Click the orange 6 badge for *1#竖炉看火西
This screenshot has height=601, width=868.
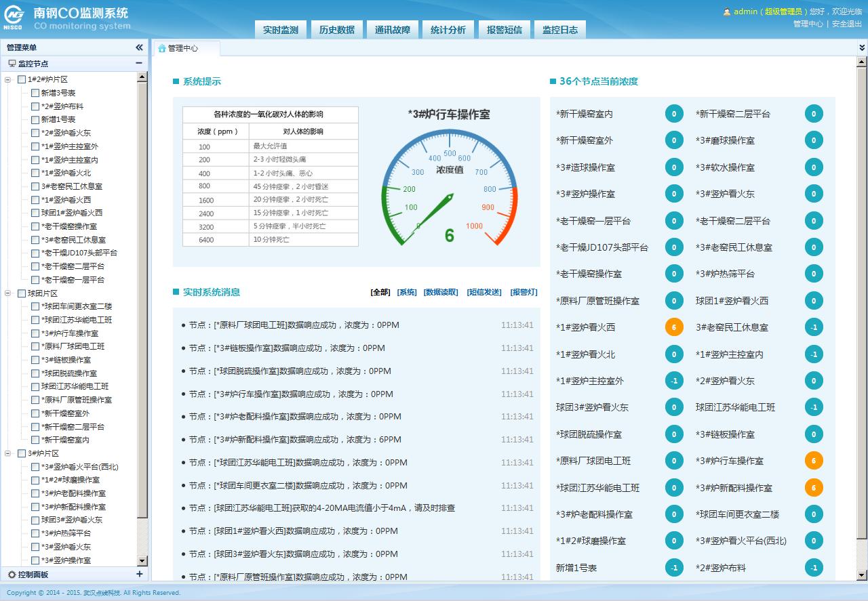[x=673, y=327]
